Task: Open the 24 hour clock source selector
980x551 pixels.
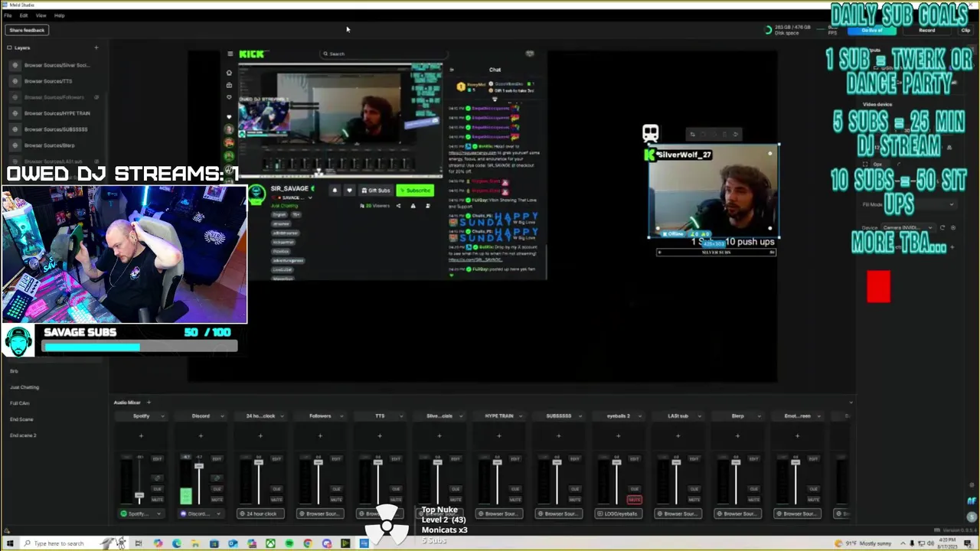Action: pos(260,514)
